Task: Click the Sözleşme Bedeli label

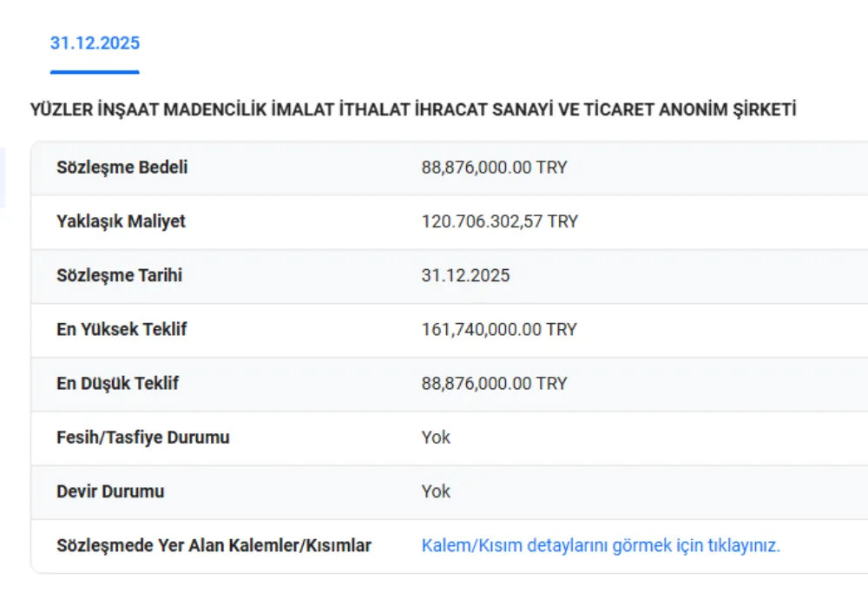Action: tap(122, 168)
